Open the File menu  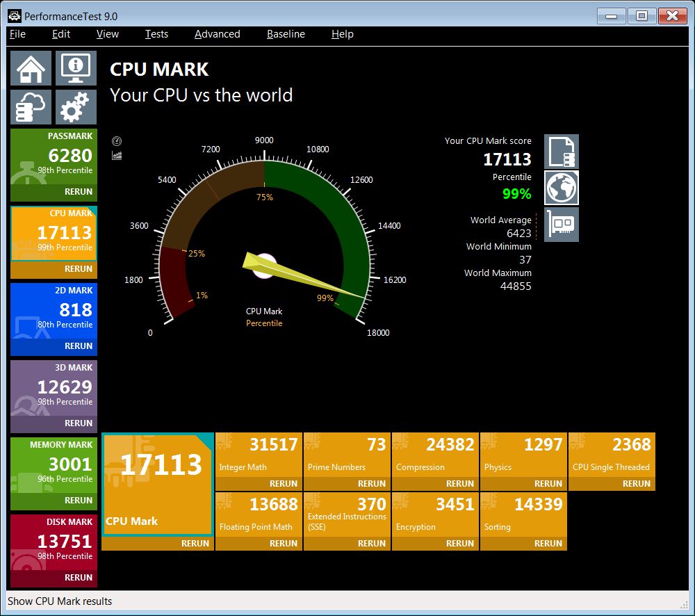coord(18,34)
